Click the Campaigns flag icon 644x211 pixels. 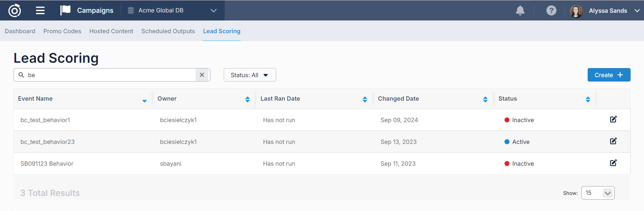point(65,10)
